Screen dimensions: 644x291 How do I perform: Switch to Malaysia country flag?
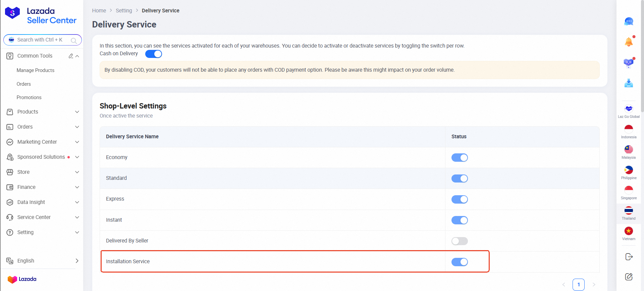(x=629, y=149)
